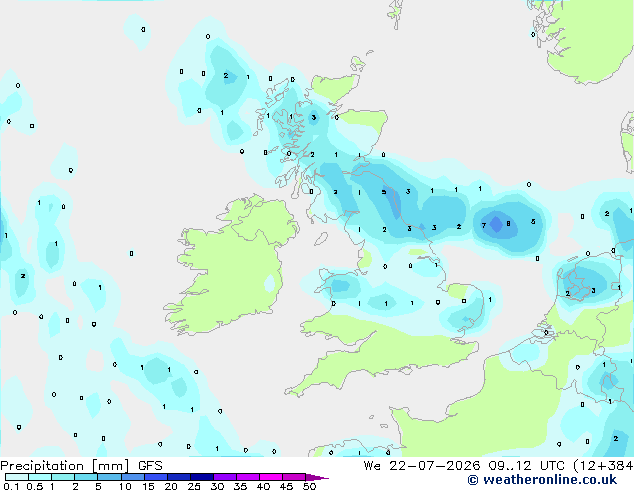Click the '35' legend scale label
634x490 pixels.
pyautogui.click(x=240, y=486)
